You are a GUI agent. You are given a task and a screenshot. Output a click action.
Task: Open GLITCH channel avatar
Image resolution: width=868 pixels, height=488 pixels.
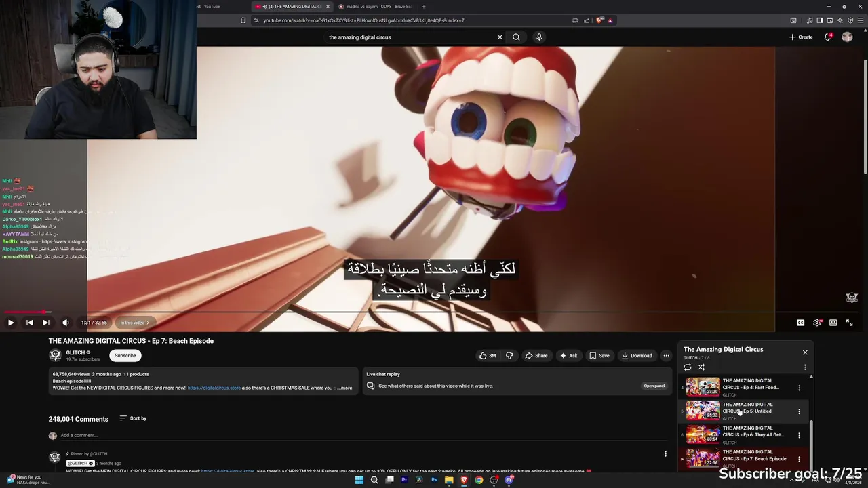(x=55, y=355)
